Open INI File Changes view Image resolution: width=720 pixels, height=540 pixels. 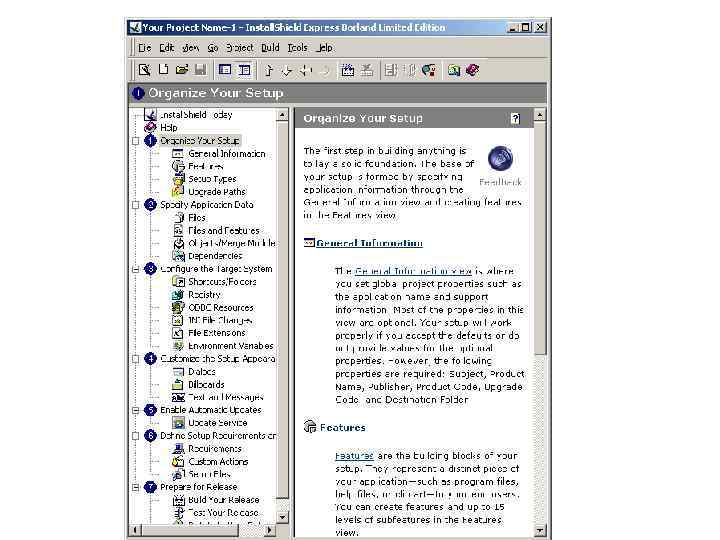pyautogui.click(x=220, y=320)
